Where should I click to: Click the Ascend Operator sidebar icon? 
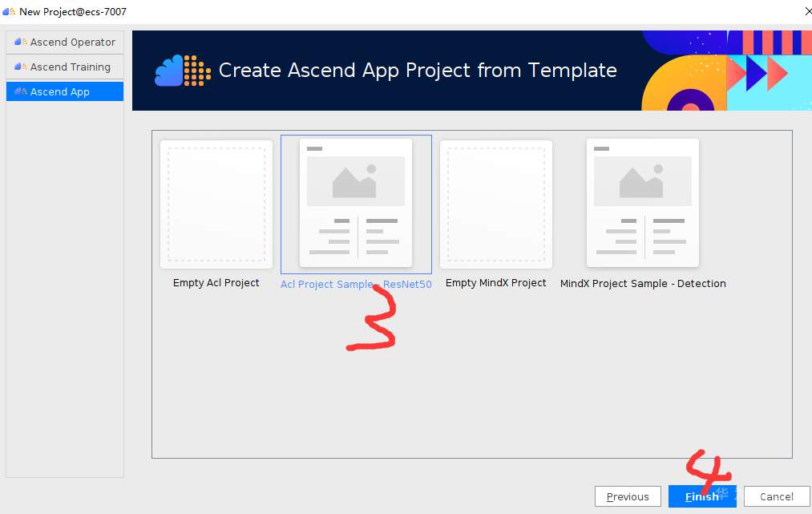coord(21,42)
